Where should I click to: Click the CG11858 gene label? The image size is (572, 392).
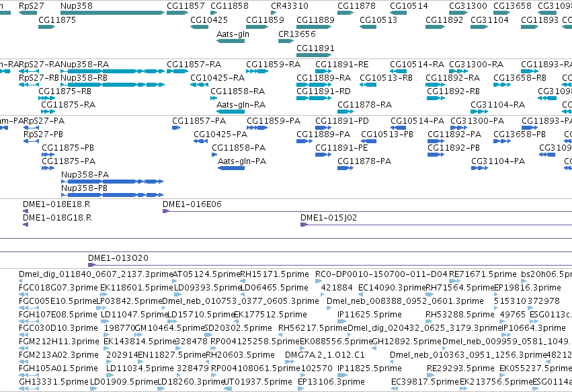coord(229,6)
